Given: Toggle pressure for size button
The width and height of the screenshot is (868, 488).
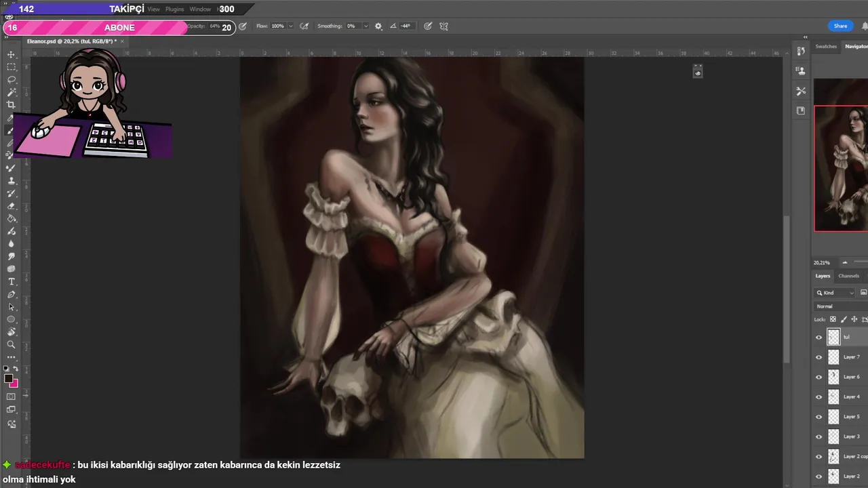Looking at the screenshot, I should (x=428, y=26).
